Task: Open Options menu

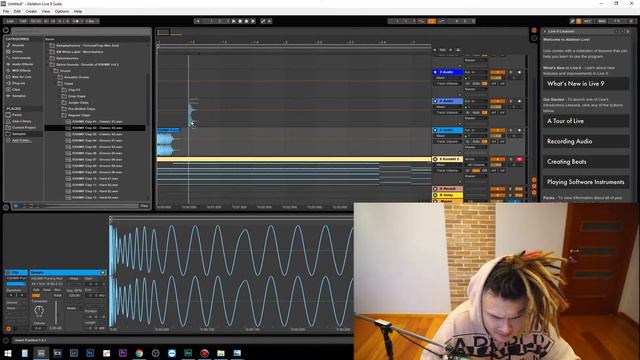Action: pyautogui.click(x=62, y=11)
